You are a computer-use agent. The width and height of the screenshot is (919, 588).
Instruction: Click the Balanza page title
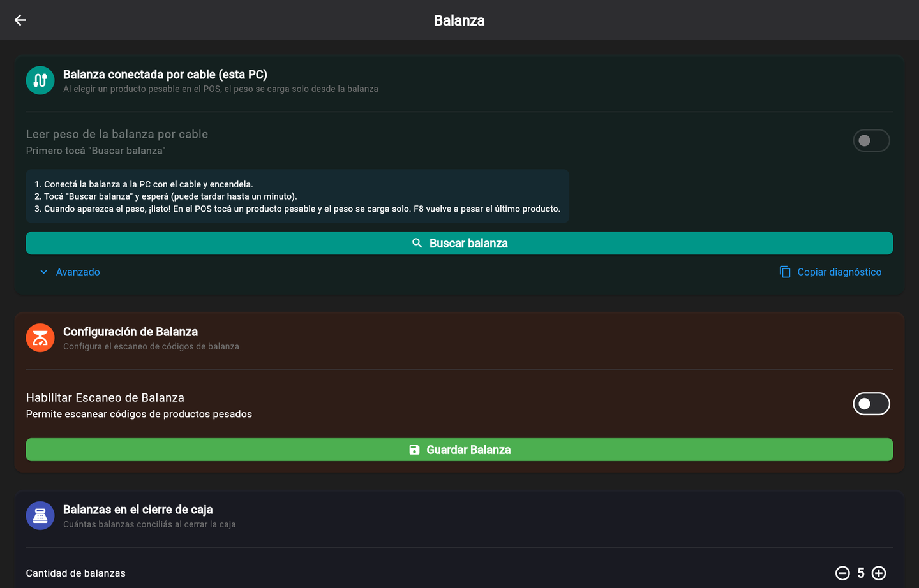point(459,20)
